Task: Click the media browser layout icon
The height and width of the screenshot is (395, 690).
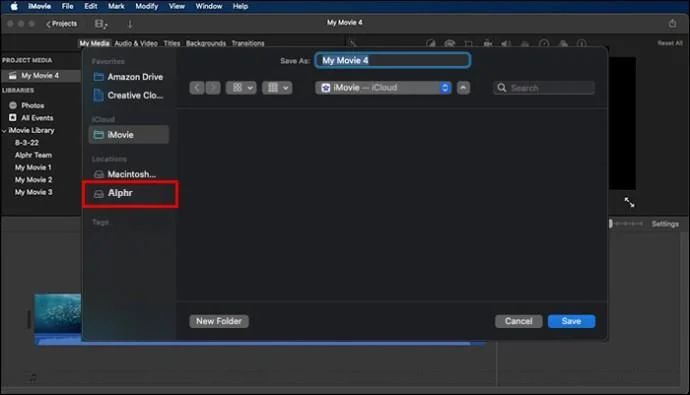Action: pos(101,24)
